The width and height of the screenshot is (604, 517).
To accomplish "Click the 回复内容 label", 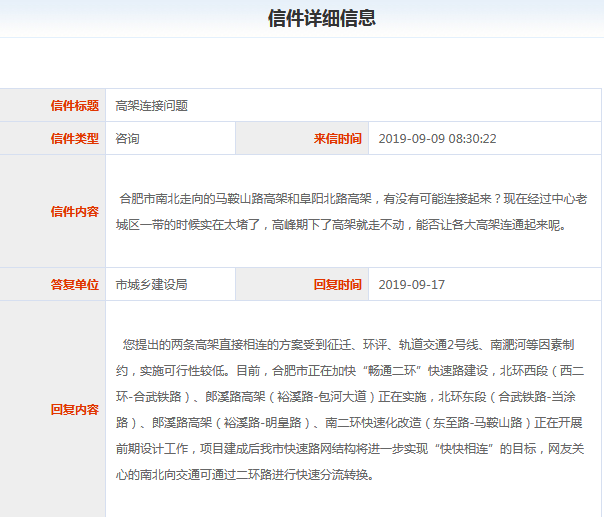I will click(75, 409).
